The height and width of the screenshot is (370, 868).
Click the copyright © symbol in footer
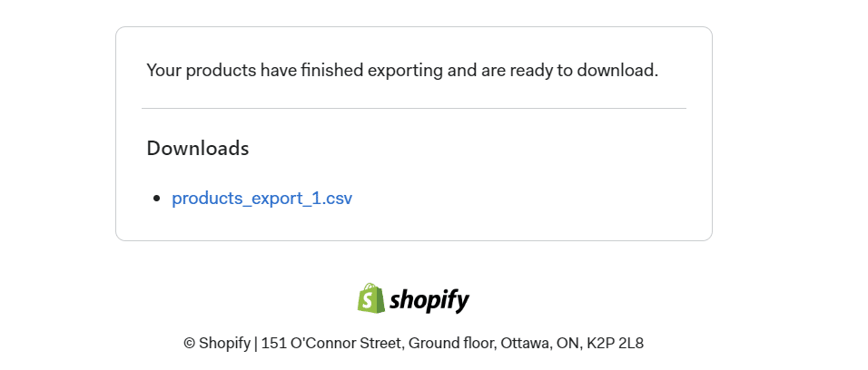tap(189, 343)
